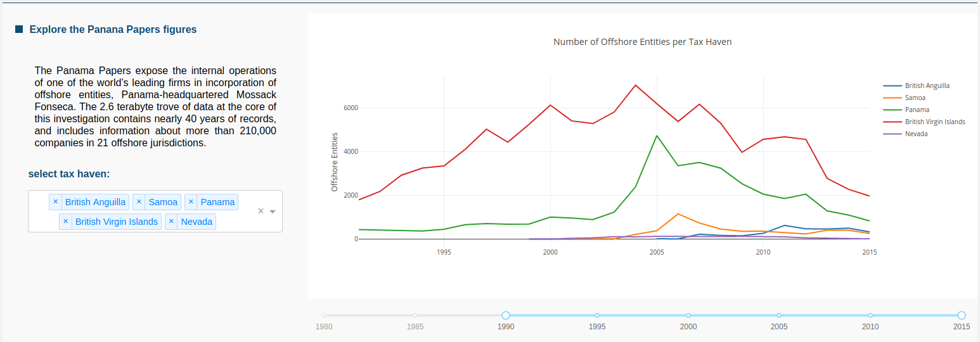Remove the British Anguilla tag
Screen dimensions: 980x342
[x=55, y=202]
